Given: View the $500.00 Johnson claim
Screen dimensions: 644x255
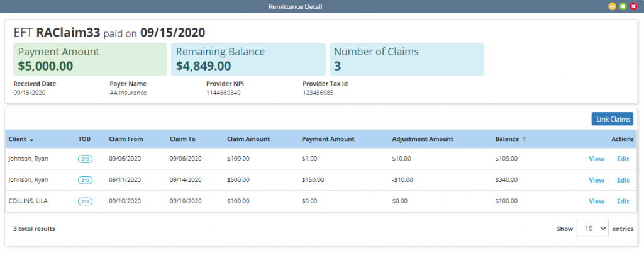Looking at the screenshot, I should coord(596,180).
